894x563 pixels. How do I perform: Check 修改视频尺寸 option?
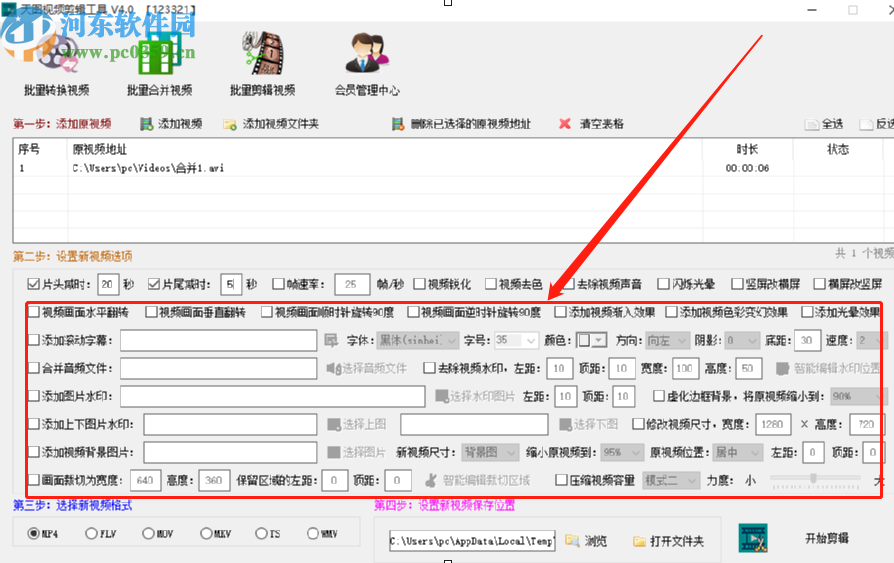638,424
